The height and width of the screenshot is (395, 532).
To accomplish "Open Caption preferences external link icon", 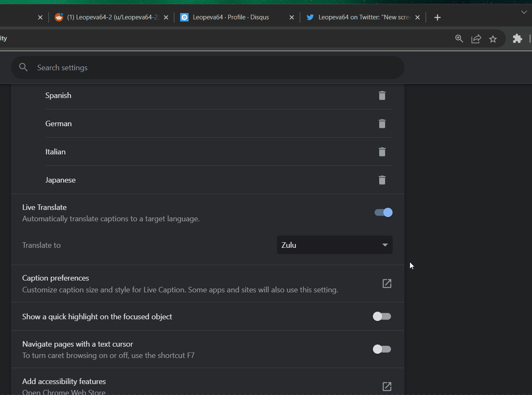I will click(x=386, y=283).
